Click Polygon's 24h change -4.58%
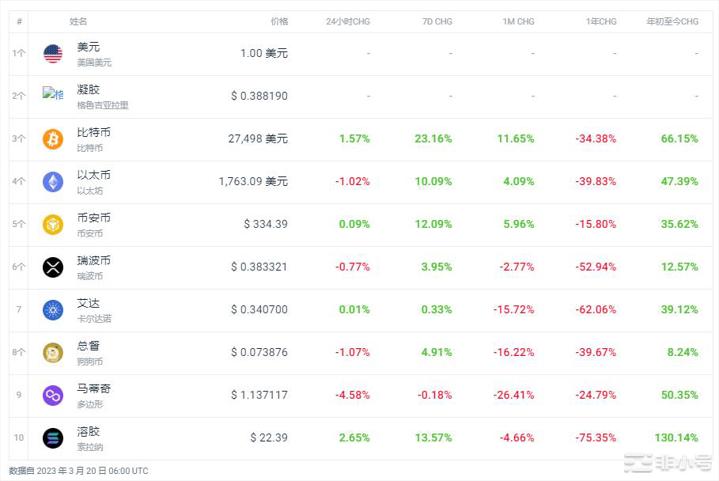 (x=352, y=395)
